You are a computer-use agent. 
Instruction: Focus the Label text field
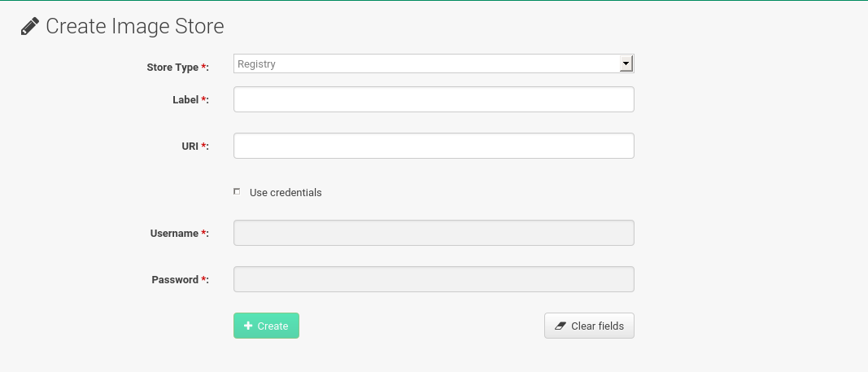[x=434, y=99]
